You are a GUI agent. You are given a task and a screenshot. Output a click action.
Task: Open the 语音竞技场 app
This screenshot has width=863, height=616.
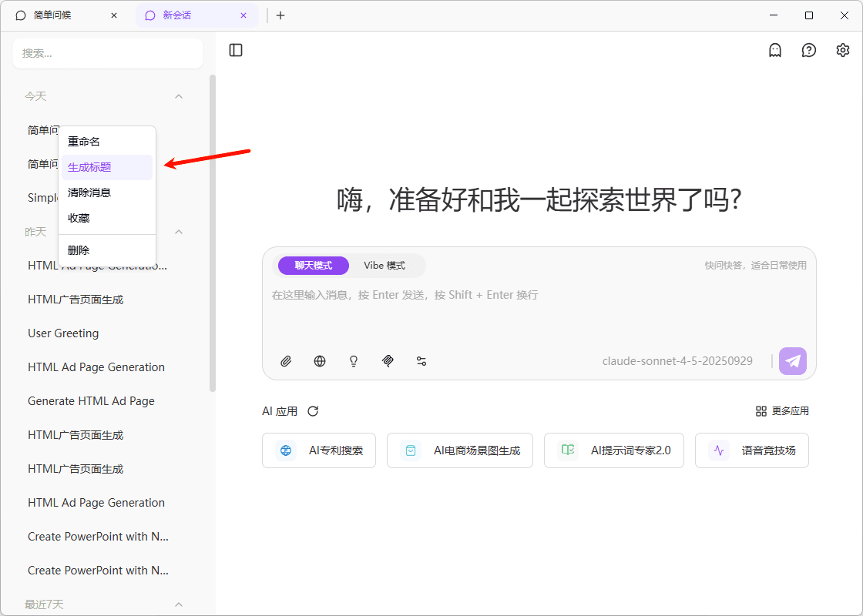[752, 450]
